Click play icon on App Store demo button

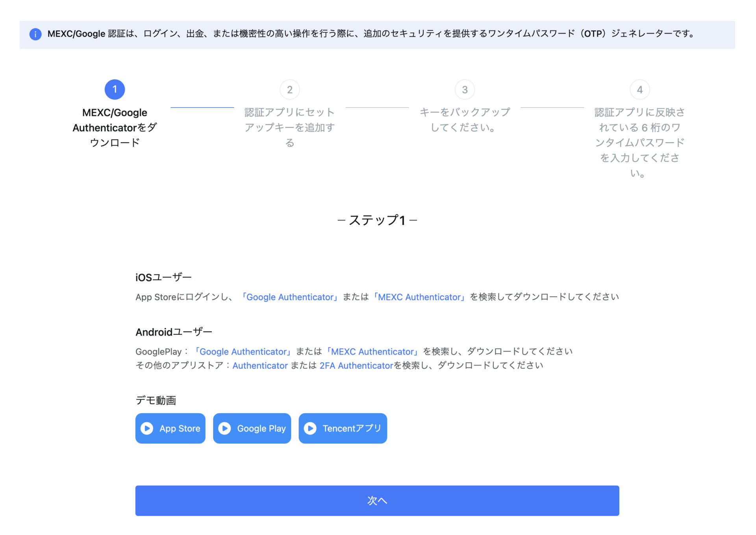point(147,428)
